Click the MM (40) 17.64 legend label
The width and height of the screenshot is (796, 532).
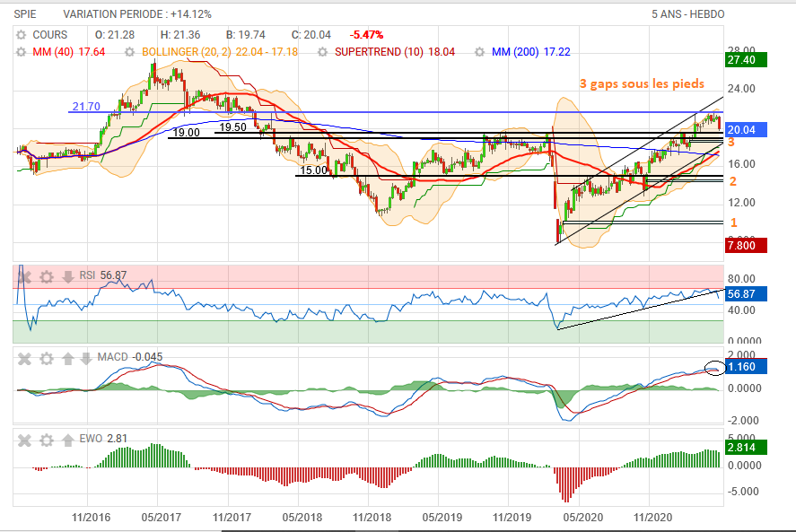(69, 52)
